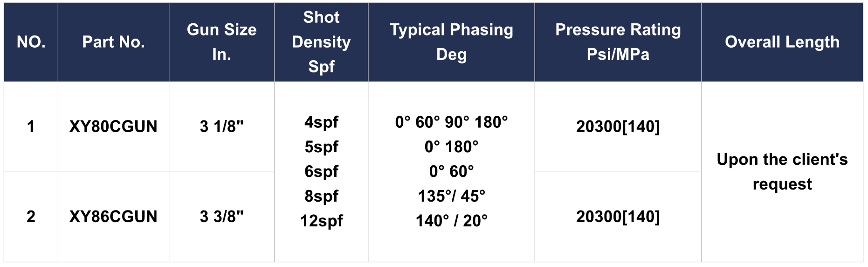Select the Pressure Rating Psi/MPa header
Viewport: 868px width, 267px height.
click(x=618, y=42)
